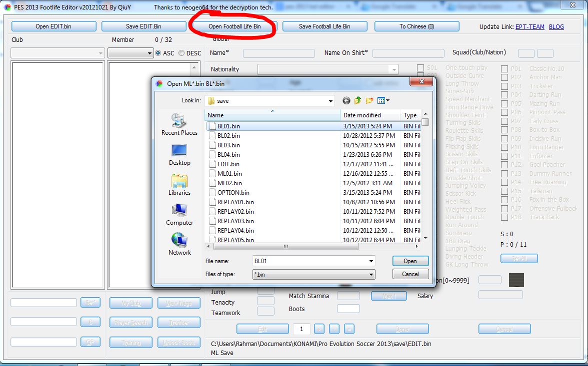This screenshot has height=366, width=588.
Task: Close the Open ML*.bin BL*.bin dialog
Action: click(x=421, y=81)
